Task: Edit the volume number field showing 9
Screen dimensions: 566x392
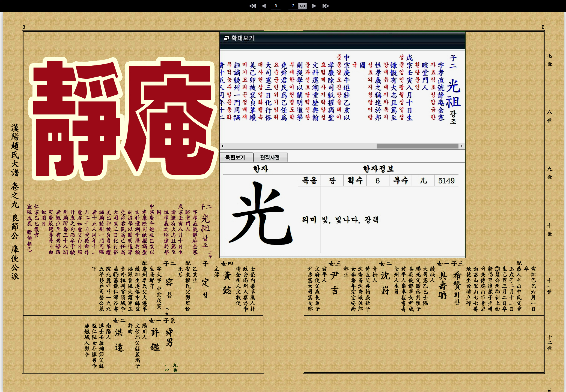Action: (x=276, y=6)
